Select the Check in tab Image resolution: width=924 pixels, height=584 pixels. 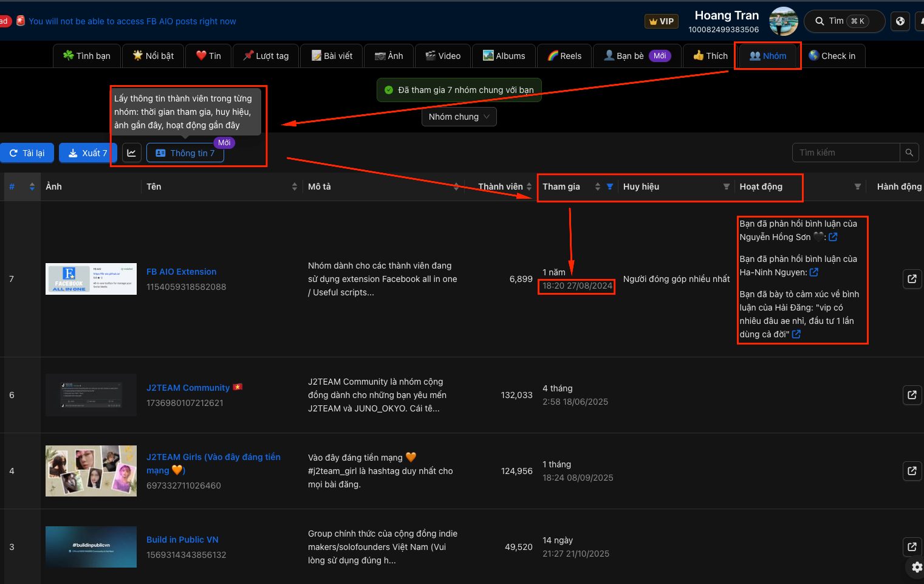(x=832, y=56)
